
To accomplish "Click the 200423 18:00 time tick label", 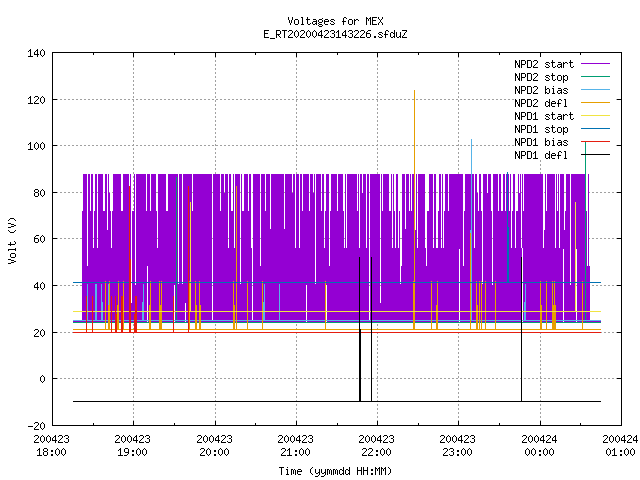I will coord(51,446).
